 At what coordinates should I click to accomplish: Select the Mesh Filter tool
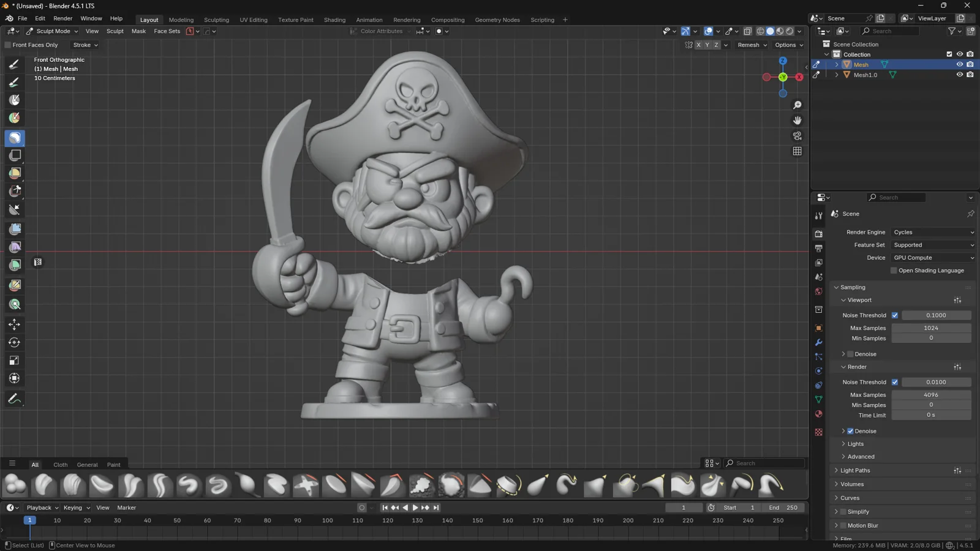(x=15, y=229)
